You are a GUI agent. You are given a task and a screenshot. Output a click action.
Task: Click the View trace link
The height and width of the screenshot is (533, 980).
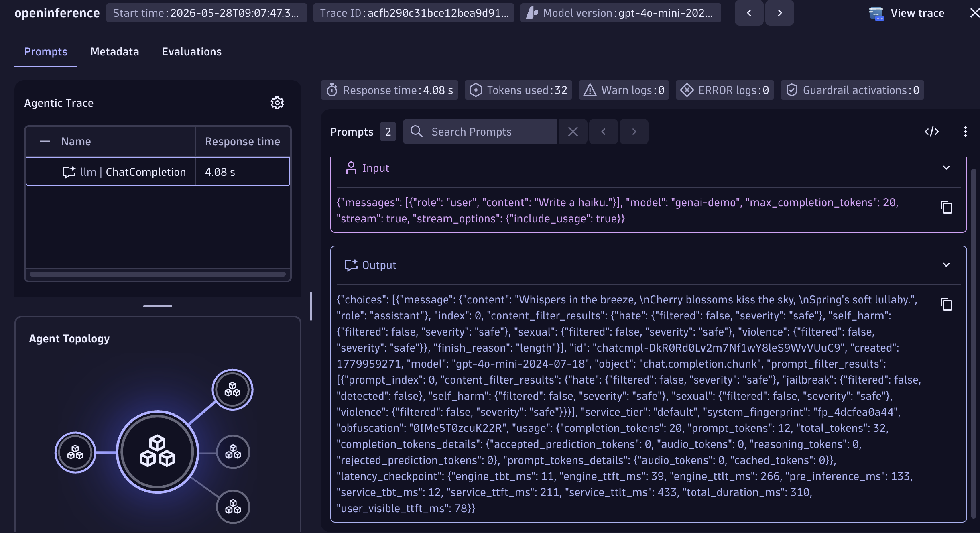coord(917,13)
